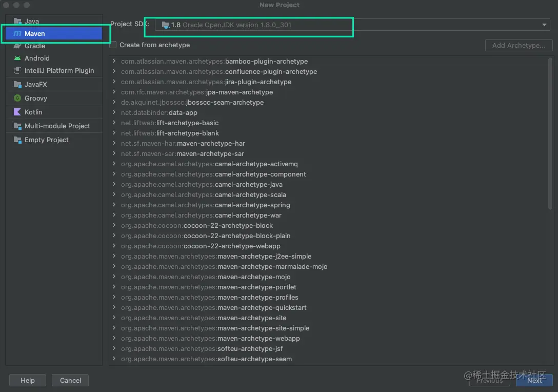
Task: Select camel-archetype-component row
Action: (x=327, y=174)
